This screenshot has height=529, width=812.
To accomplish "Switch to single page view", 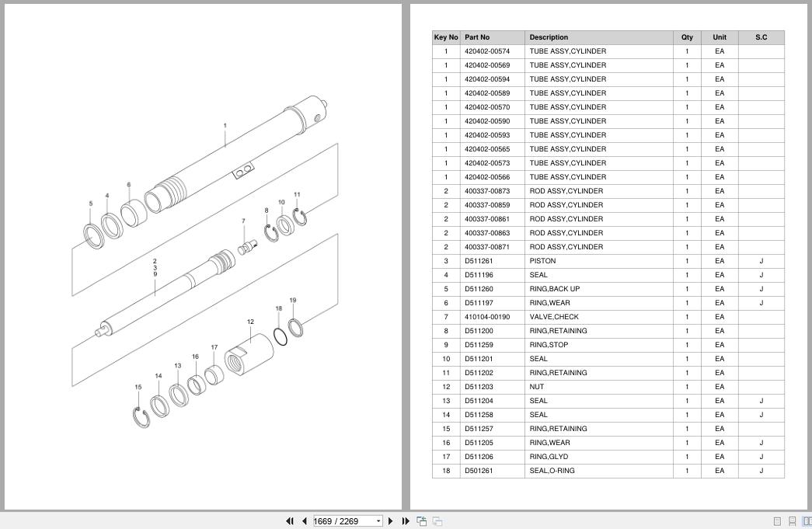I will coord(777,521).
